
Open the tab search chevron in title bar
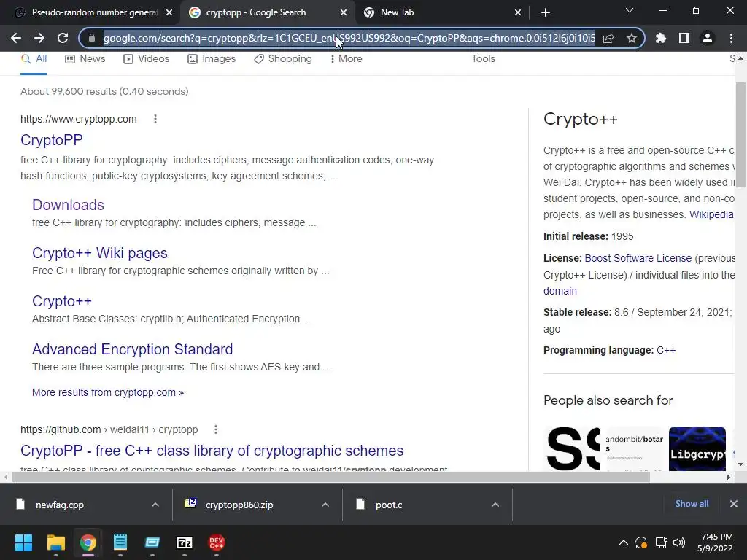click(630, 10)
